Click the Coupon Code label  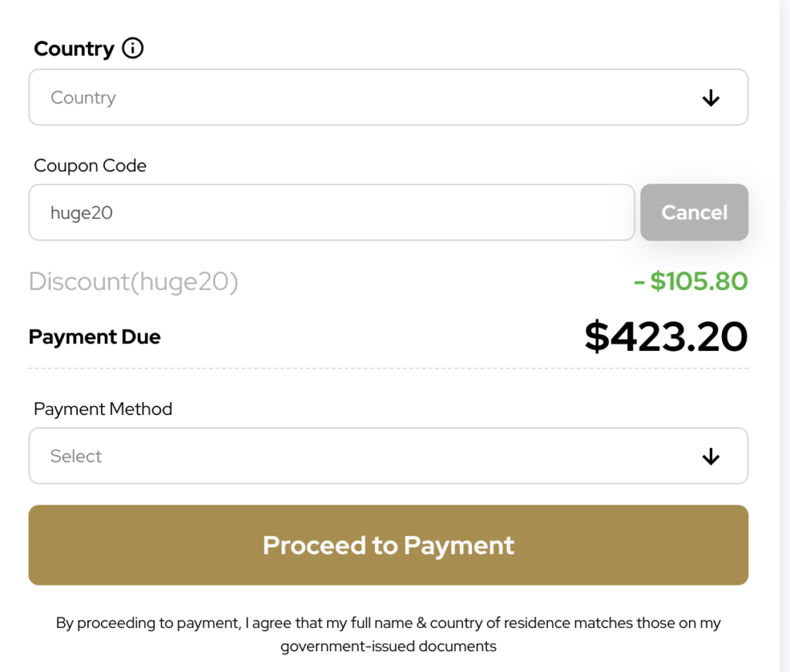click(90, 165)
